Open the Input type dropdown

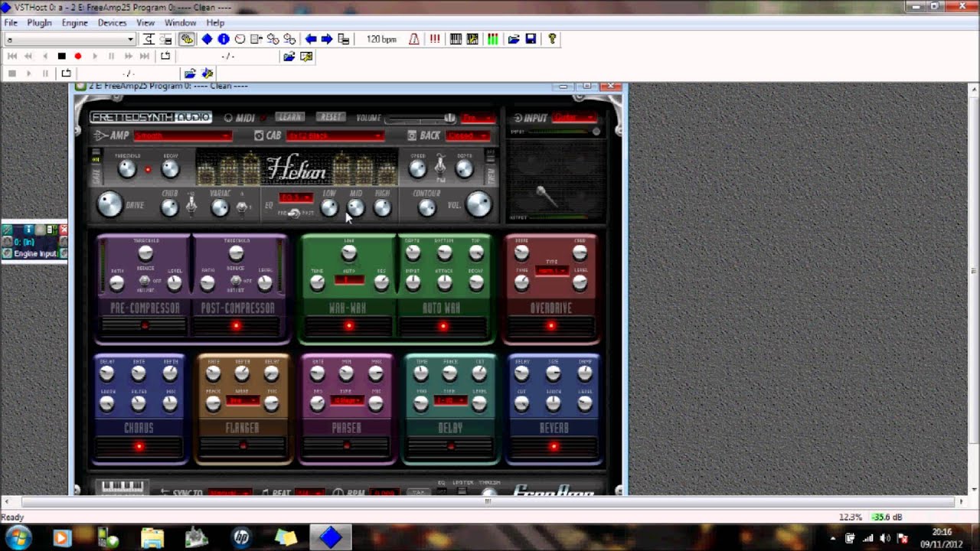click(573, 118)
